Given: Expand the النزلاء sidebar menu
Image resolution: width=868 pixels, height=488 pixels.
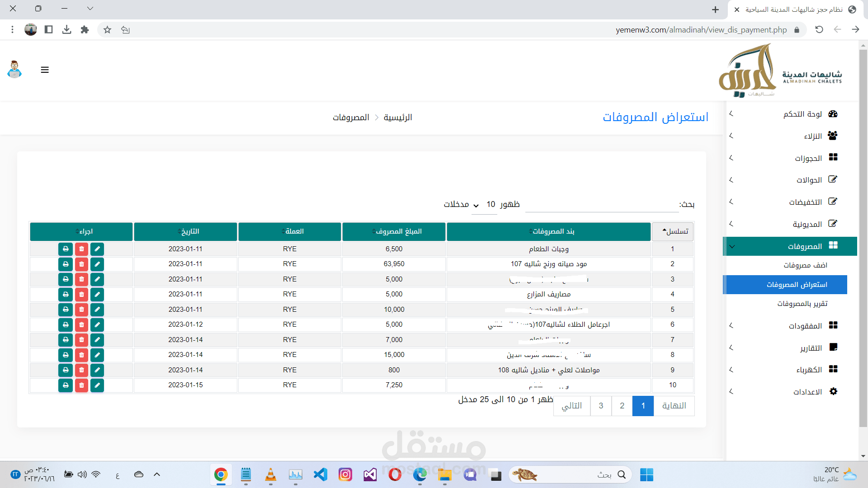Looking at the screenshot, I should [x=812, y=136].
